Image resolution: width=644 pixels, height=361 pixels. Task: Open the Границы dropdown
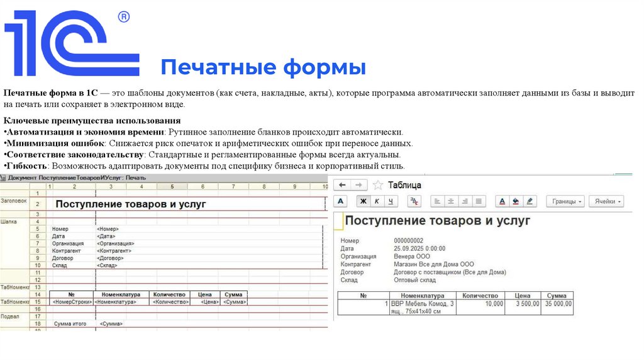coord(565,201)
